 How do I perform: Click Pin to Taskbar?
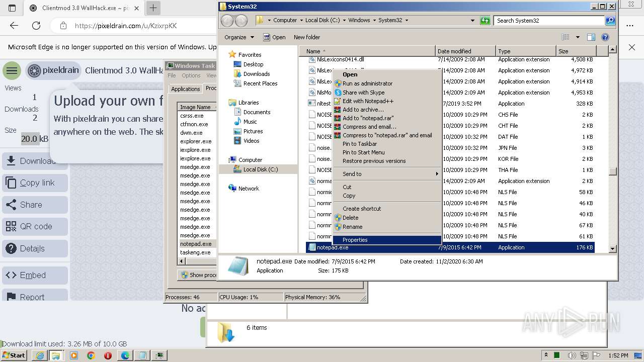coord(360,144)
